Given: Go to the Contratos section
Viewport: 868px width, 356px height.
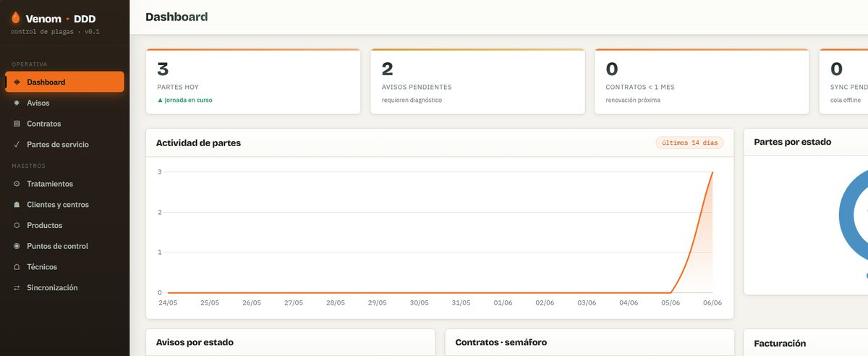Looking at the screenshot, I should point(64,124).
